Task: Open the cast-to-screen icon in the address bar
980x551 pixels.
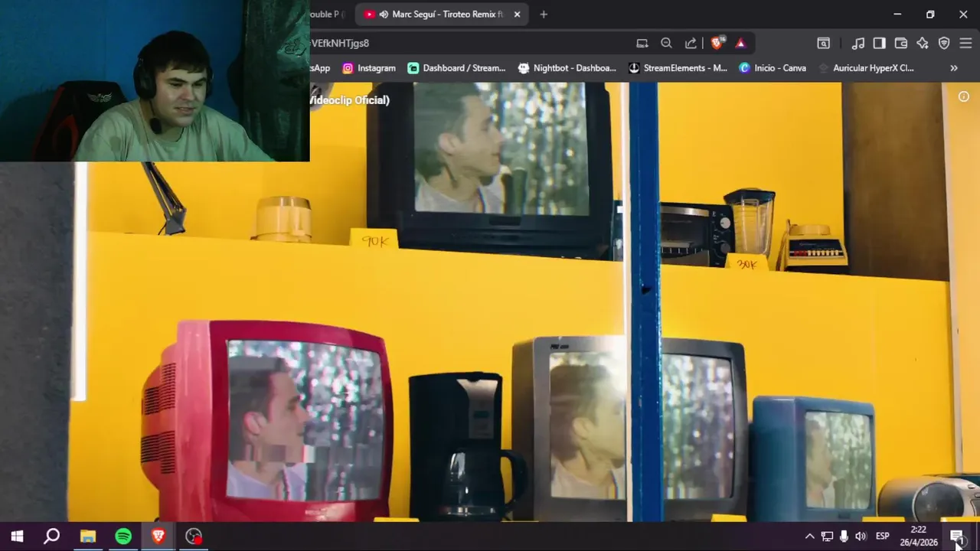Action: point(642,44)
